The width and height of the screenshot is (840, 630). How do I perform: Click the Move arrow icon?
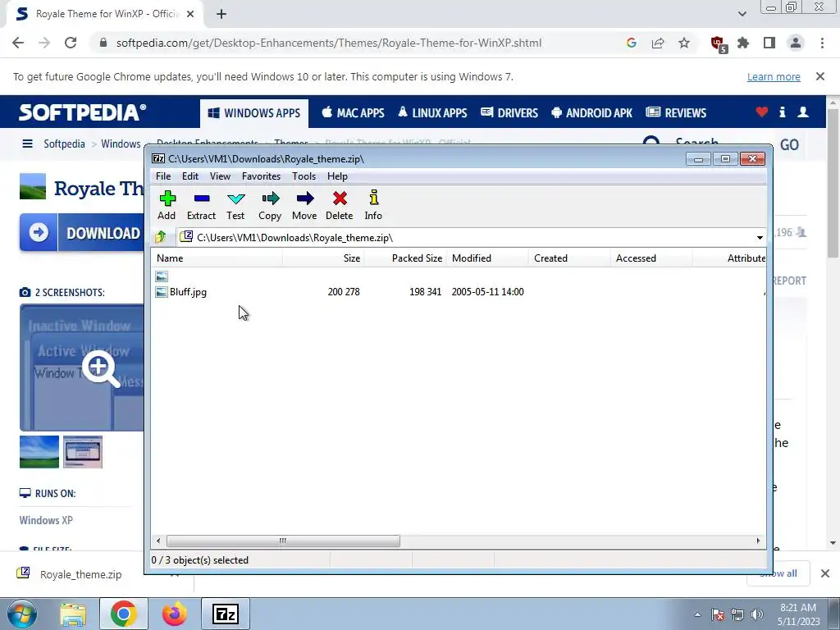coord(304,205)
